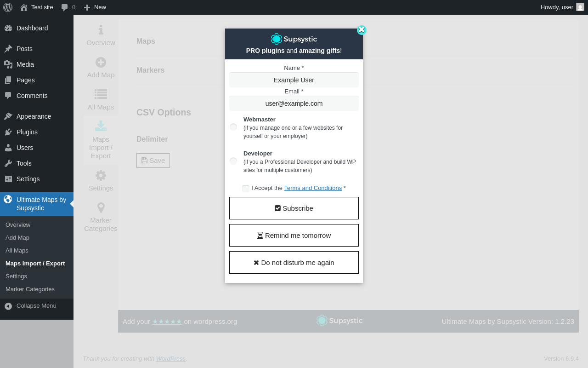Click the Overview info icon
The height and width of the screenshot is (368, 588).
click(101, 30)
